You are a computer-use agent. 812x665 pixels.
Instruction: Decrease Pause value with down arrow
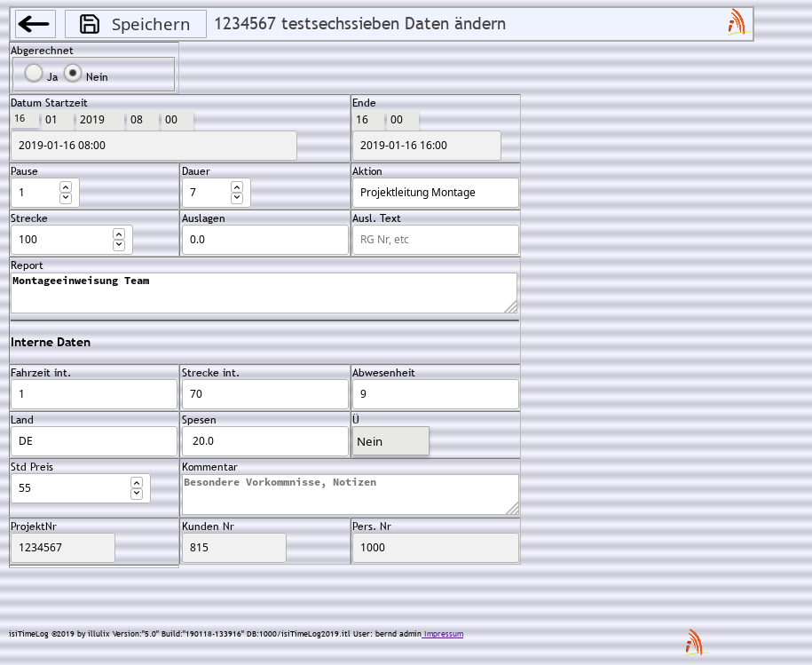pos(66,197)
